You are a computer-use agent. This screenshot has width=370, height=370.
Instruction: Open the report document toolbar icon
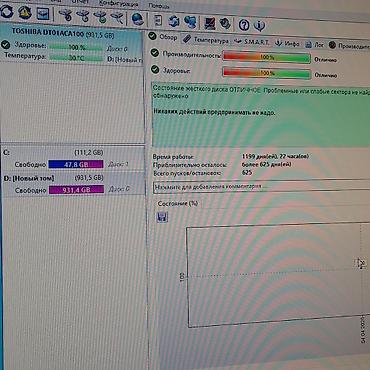(x=158, y=20)
